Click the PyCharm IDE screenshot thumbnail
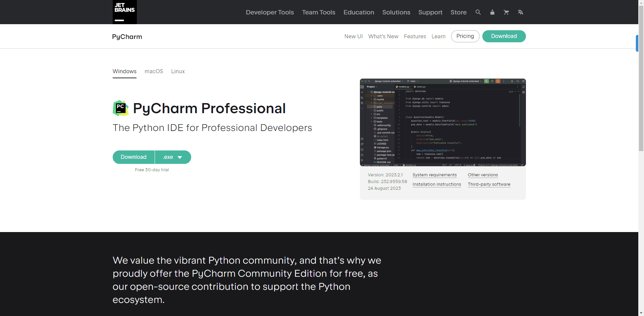Viewport: 644px width, 316px height. coord(443,122)
